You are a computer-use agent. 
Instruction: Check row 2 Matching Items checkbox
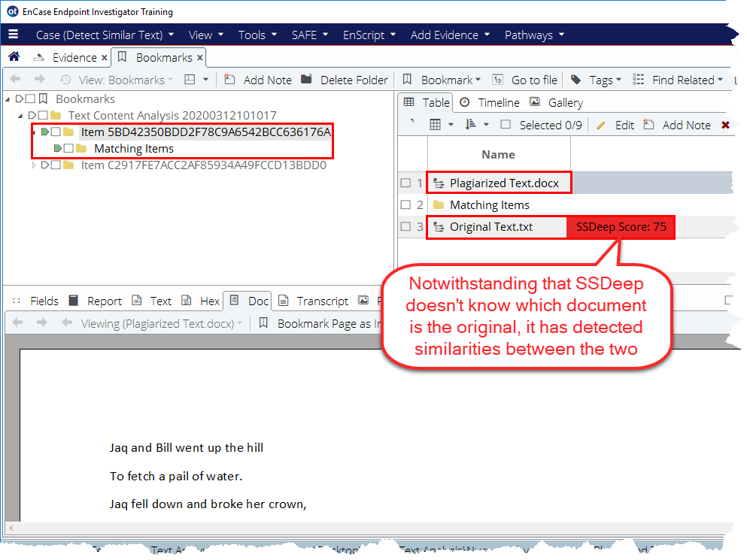pyautogui.click(x=405, y=204)
